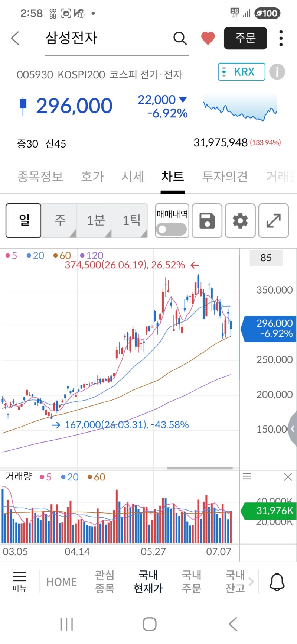Go to HOME in bottom bar
297x644 pixels.
(x=62, y=582)
